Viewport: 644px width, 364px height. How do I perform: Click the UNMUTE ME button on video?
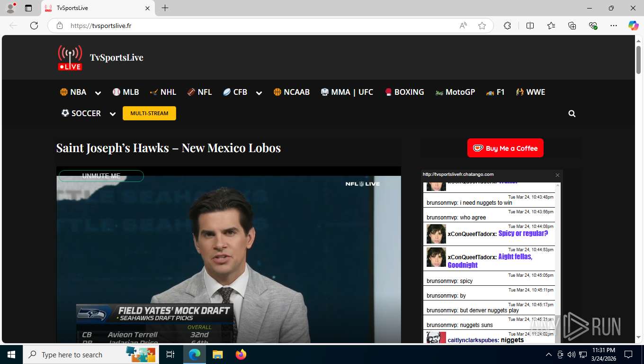click(x=101, y=176)
